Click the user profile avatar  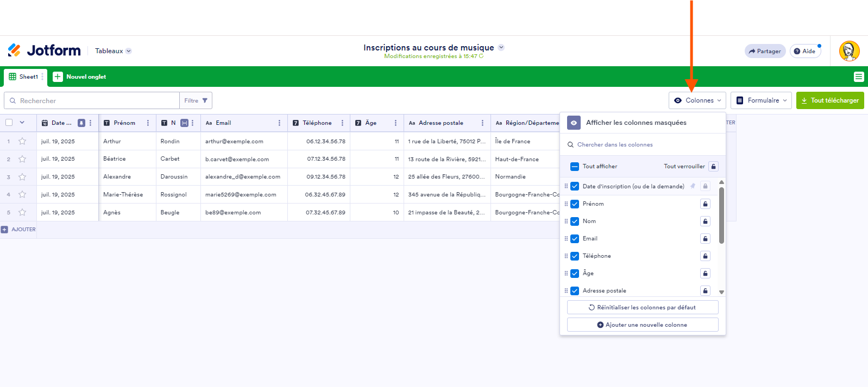point(849,51)
